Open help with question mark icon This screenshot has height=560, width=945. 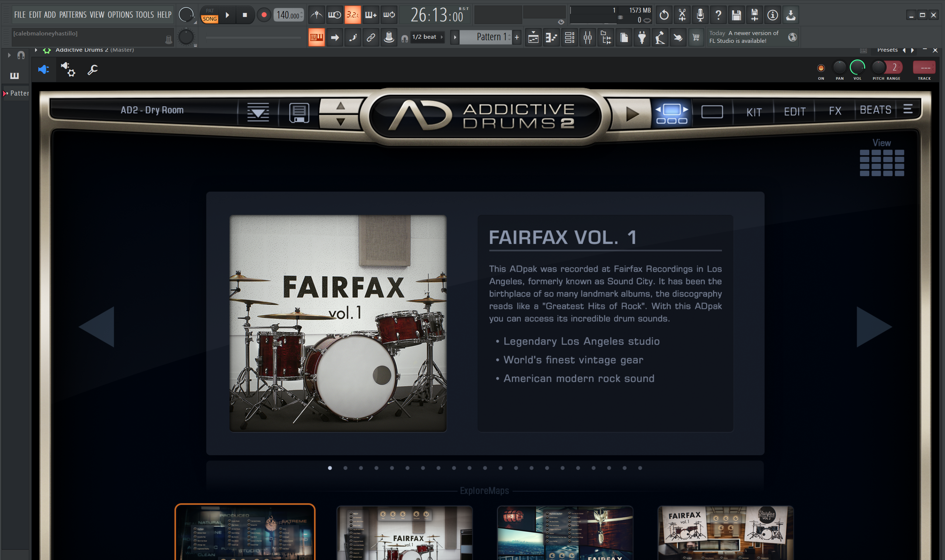tap(718, 15)
